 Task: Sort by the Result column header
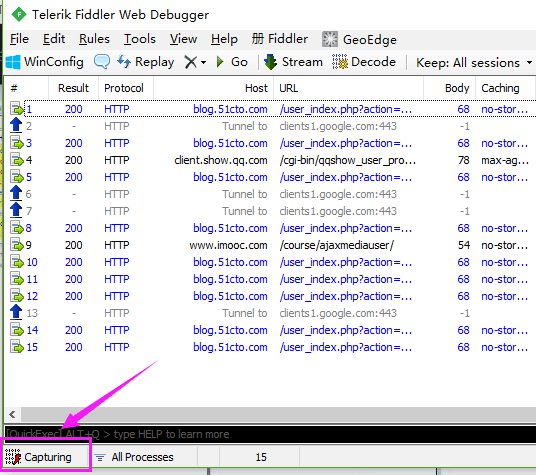(73, 88)
